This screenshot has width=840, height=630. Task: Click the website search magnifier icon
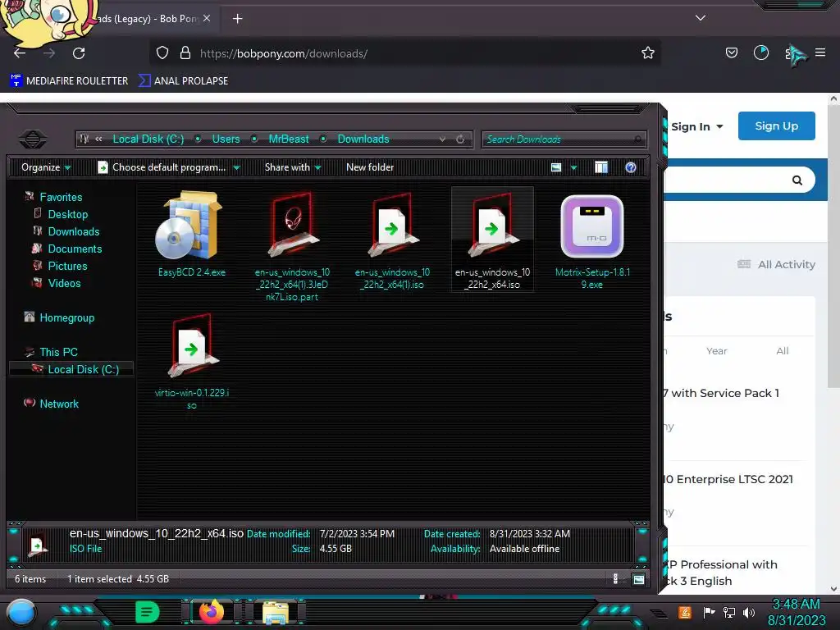797,180
